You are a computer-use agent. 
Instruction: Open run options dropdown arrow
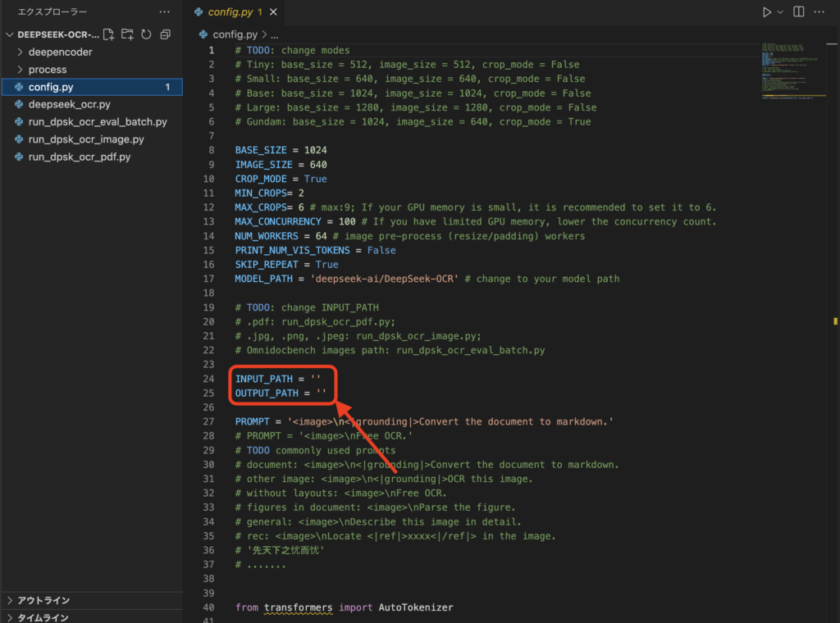click(780, 12)
